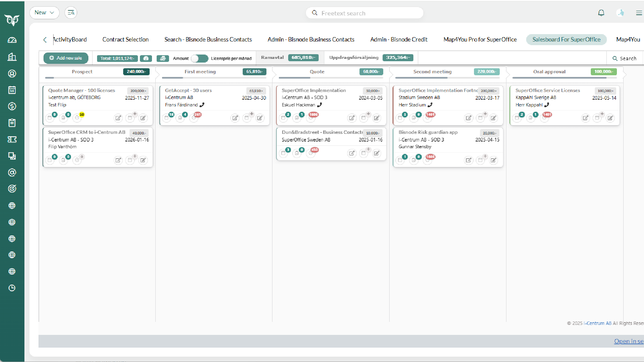Open Quote Manager card in external view
644x362 pixels.
pyautogui.click(x=118, y=118)
